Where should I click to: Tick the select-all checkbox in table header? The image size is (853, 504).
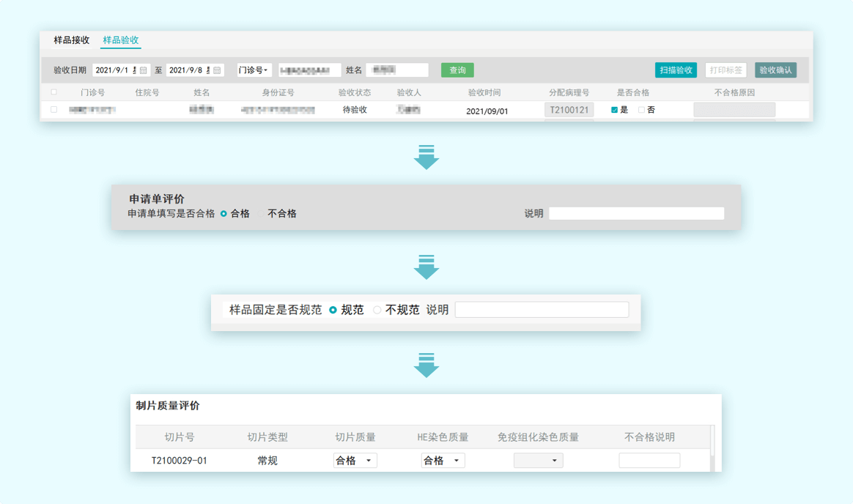pos(53,92)
